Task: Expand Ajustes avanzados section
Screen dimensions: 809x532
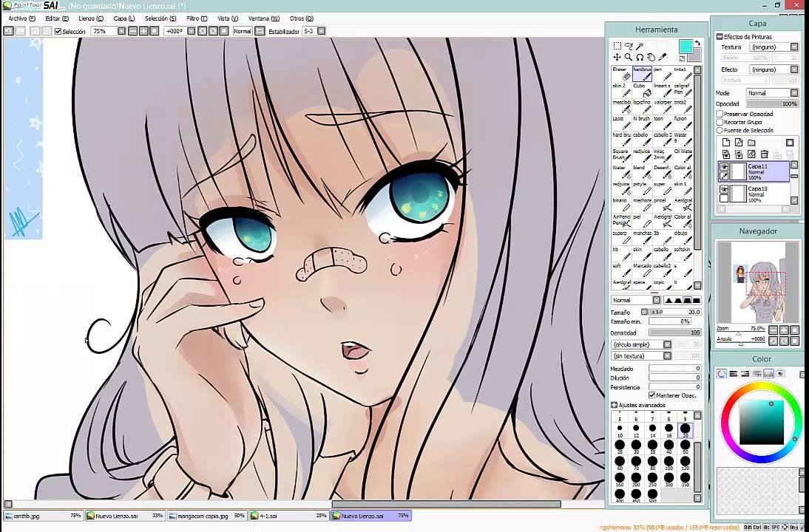Action: (x=614, y=405)
